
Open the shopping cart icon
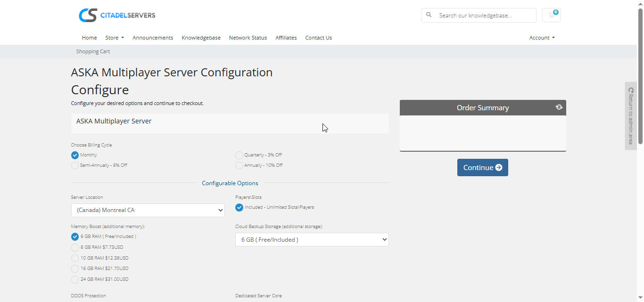click(551, 15)
